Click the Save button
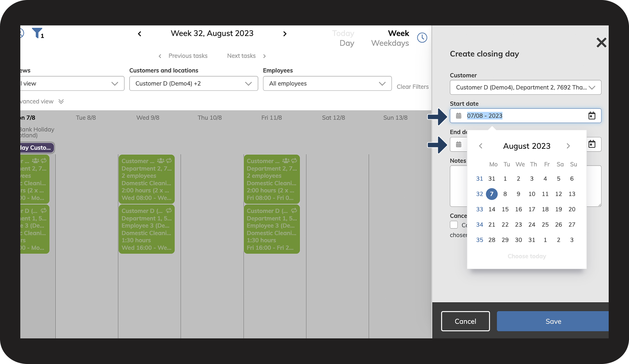Image resolution: width=629 pixels, height=364 pixels. 553,321
